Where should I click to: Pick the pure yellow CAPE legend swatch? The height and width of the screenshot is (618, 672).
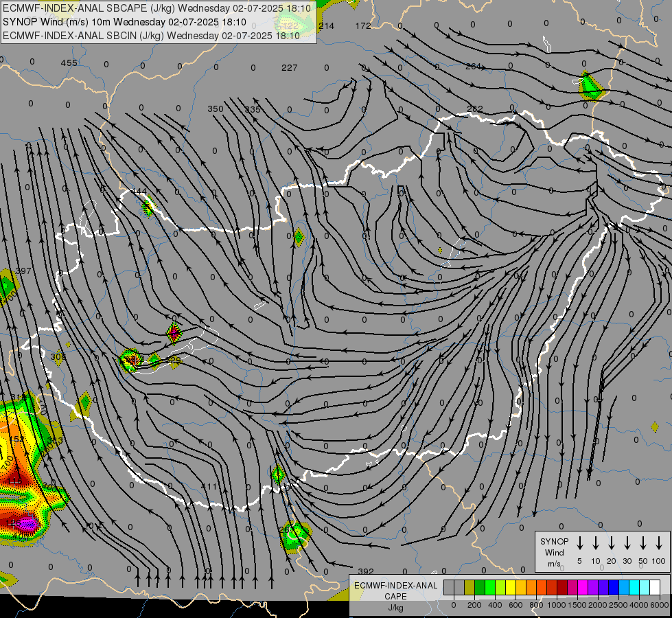[x=511, y=588]
